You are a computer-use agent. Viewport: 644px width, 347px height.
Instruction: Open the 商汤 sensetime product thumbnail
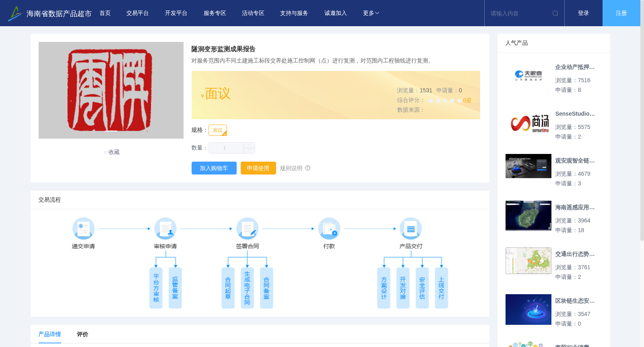tap(528, 123)
